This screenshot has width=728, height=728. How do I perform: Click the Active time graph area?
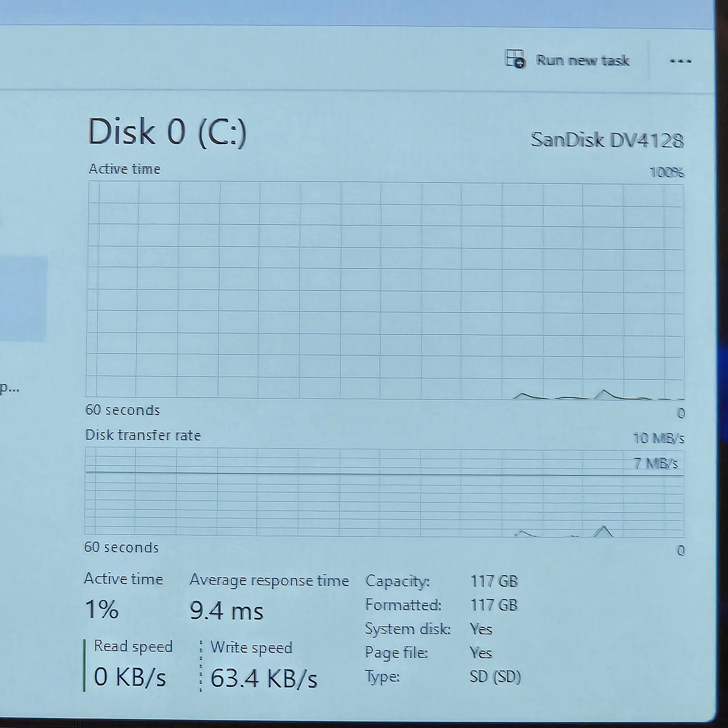click(385, 291)
